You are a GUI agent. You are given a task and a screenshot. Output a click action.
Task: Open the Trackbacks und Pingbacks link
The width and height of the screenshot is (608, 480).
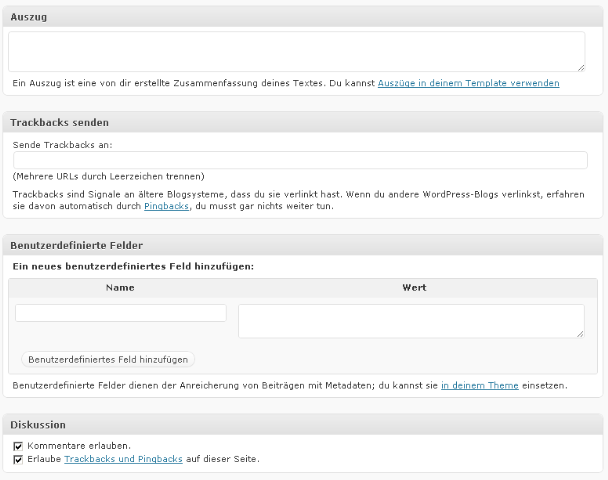click(123, 459)
